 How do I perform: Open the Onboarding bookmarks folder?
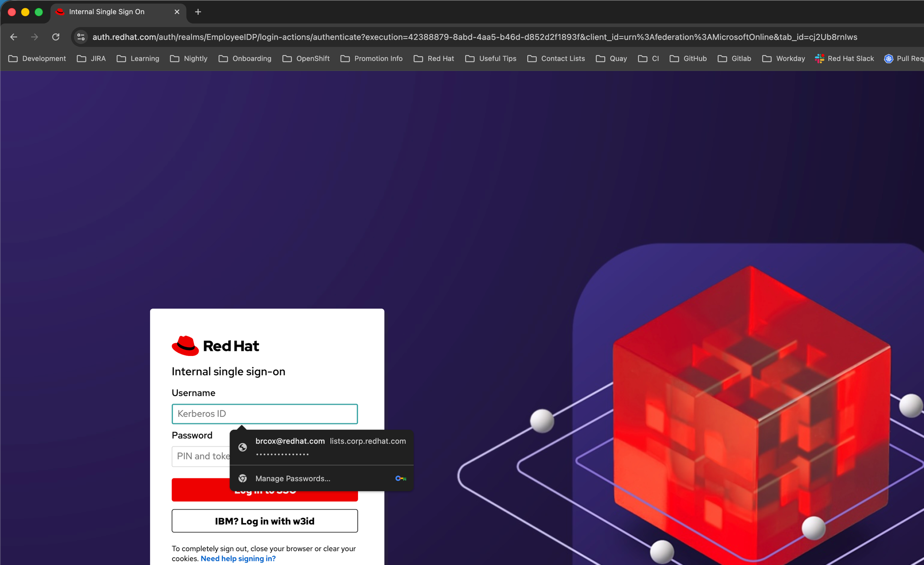245,59
